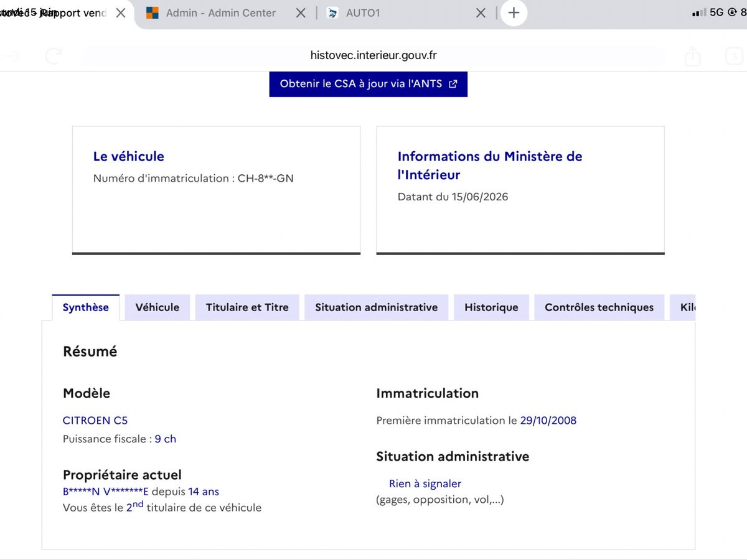Tap the share icon in address bar
The height and width of the screenshot is (560, 747).
point(693,57)
